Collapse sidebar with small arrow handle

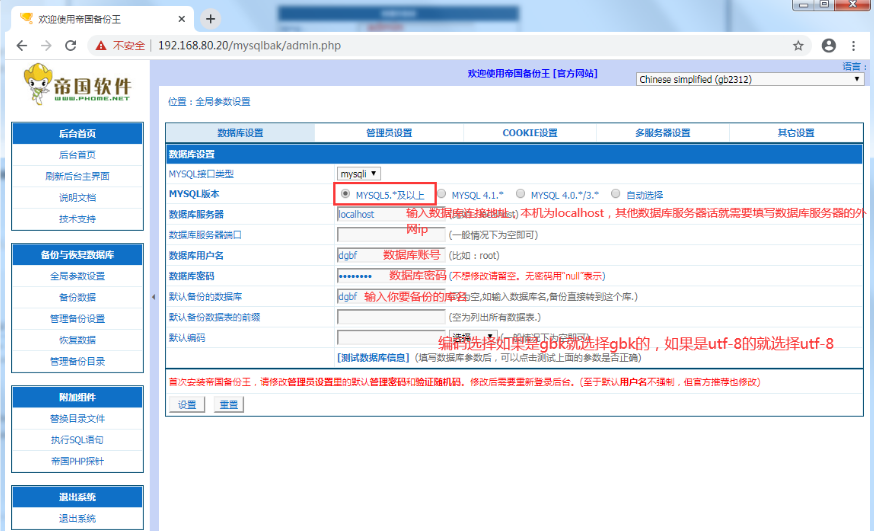pyautogui.click(x=153, y=297)
